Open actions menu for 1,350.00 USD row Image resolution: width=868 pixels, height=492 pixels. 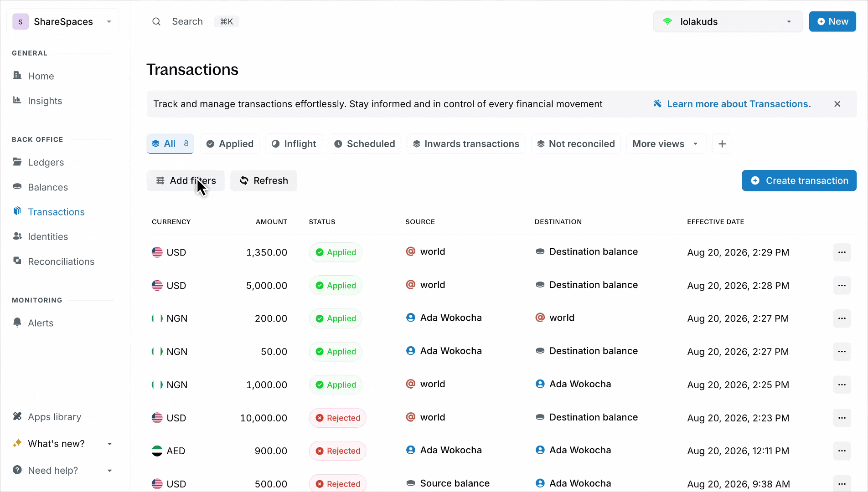point(842,252)
